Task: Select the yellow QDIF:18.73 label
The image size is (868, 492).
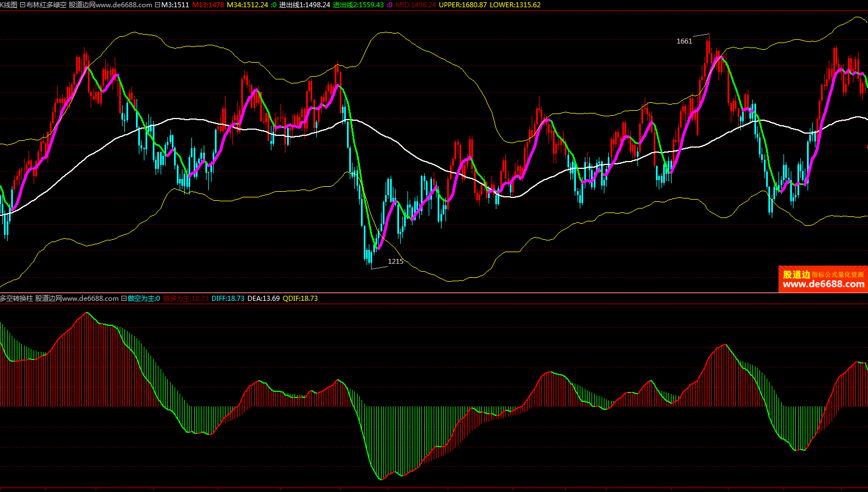Action: click(x=300, y=299)
